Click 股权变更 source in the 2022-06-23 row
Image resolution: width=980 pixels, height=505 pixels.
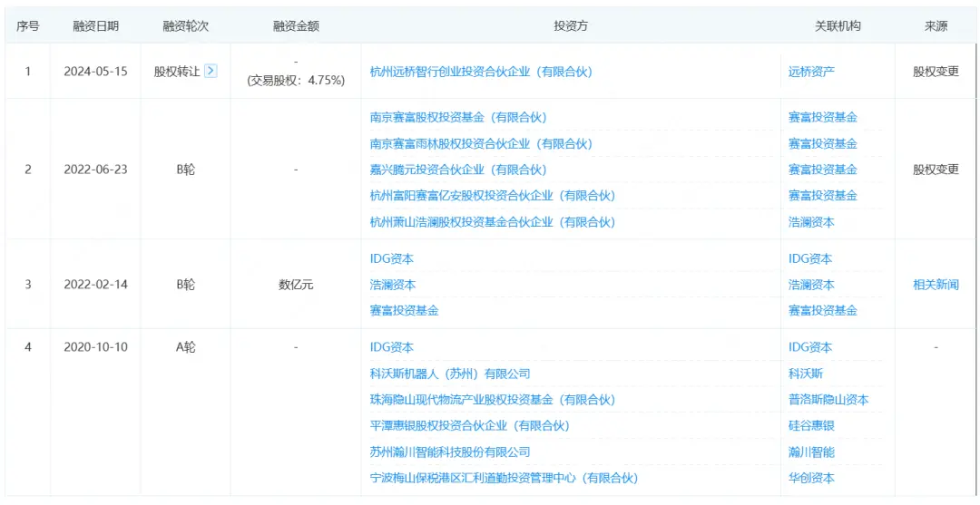(x=936, y=170)
